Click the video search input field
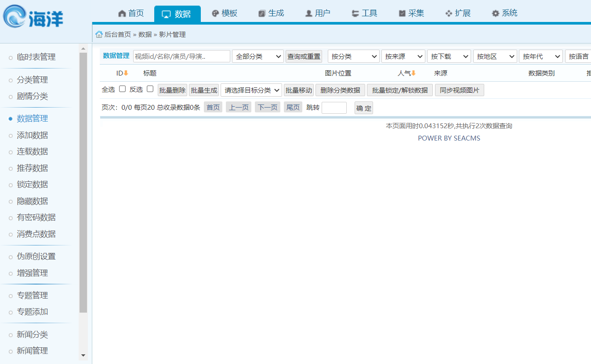Screen dimensions: 591x364 click(181, 56)
